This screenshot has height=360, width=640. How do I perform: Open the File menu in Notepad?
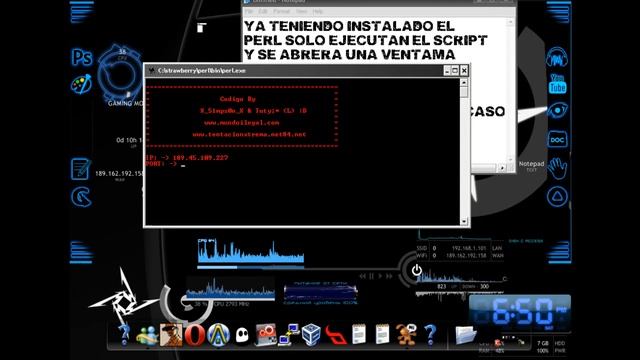[x=249, y=11]
